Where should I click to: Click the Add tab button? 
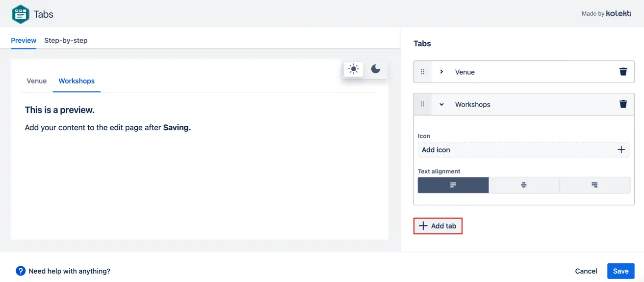pyautogui.click(x=438, y=226)
